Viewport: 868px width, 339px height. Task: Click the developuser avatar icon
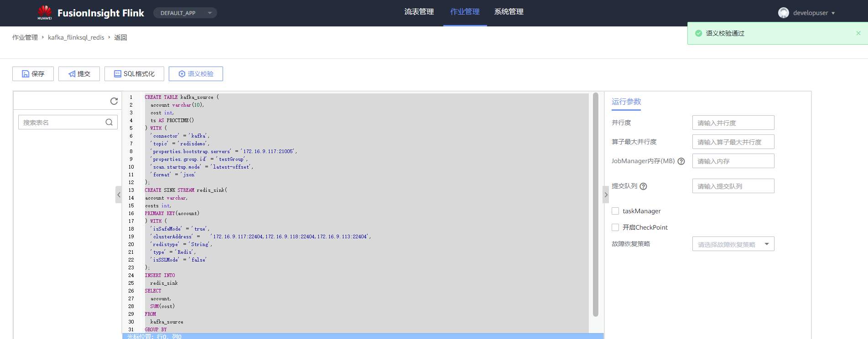[784, 13]
